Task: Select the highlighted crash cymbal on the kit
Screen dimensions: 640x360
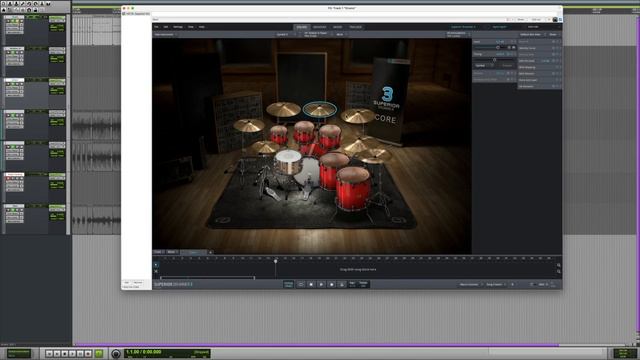Action: click(320, 109)
